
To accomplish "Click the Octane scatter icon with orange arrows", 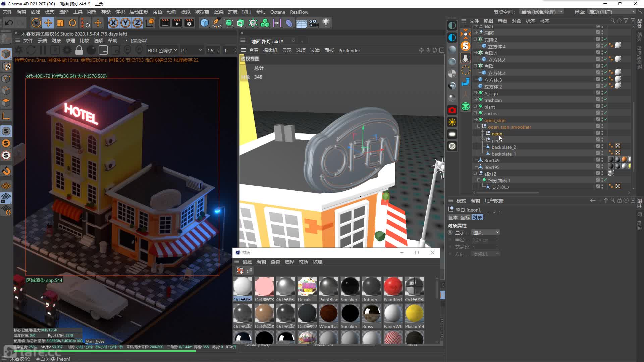I will 466,34.
